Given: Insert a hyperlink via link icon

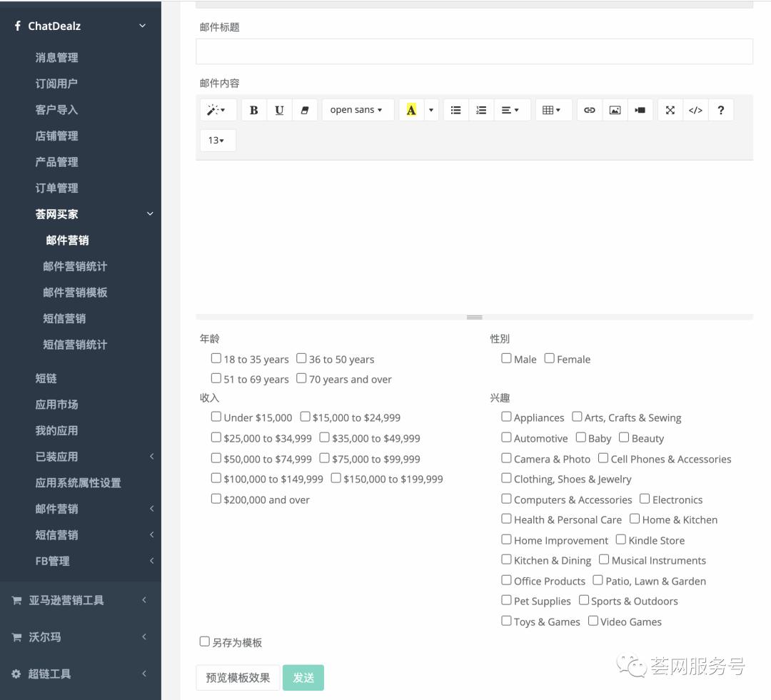Looking at the screenshot, I should [x=590, y=110].
